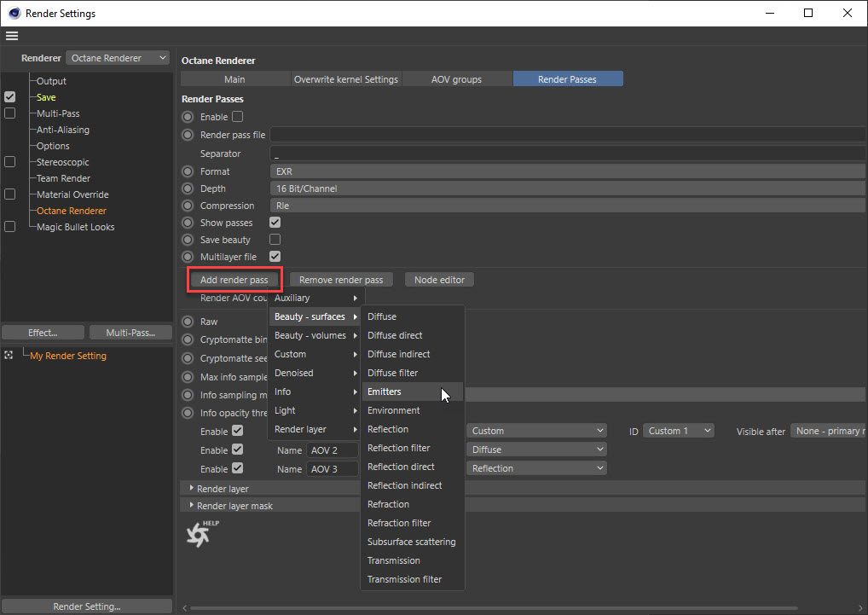Enable the Magic Bullet Looks checkbox
This screenshot has width=868, height=615.
click(x=10, y=227)
